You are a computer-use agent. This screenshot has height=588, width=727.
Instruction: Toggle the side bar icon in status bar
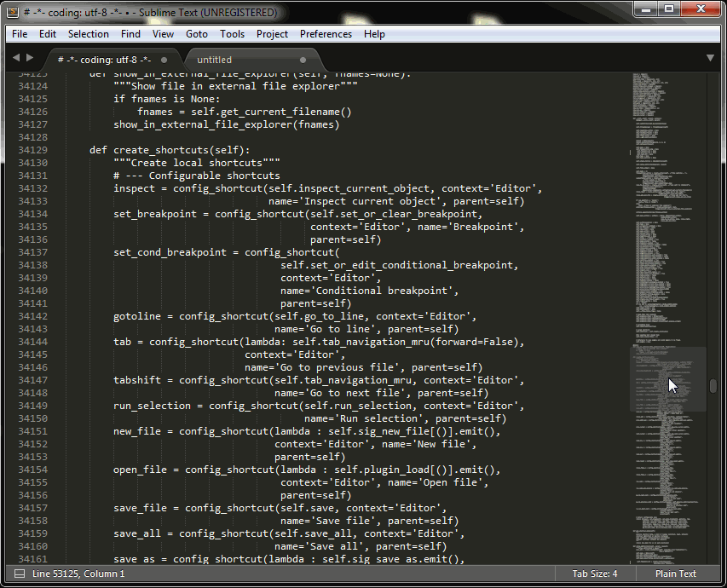tap(20, 574)
